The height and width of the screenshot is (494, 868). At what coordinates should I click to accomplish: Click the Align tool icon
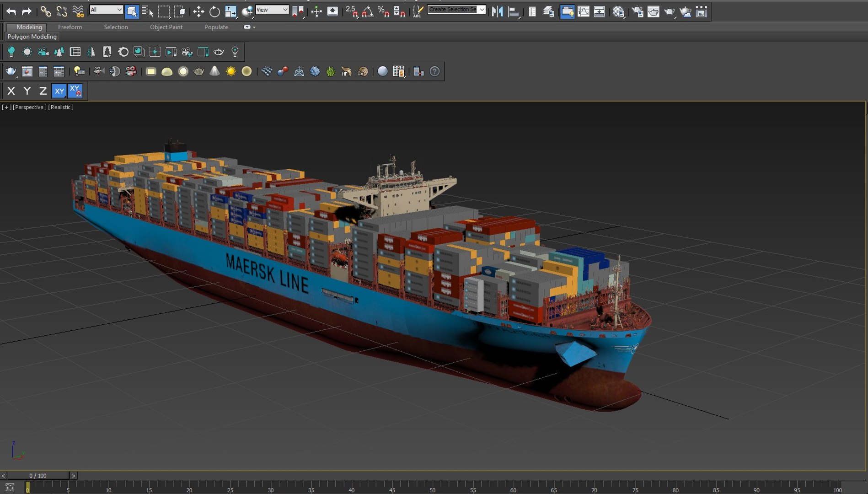[514, 11]
